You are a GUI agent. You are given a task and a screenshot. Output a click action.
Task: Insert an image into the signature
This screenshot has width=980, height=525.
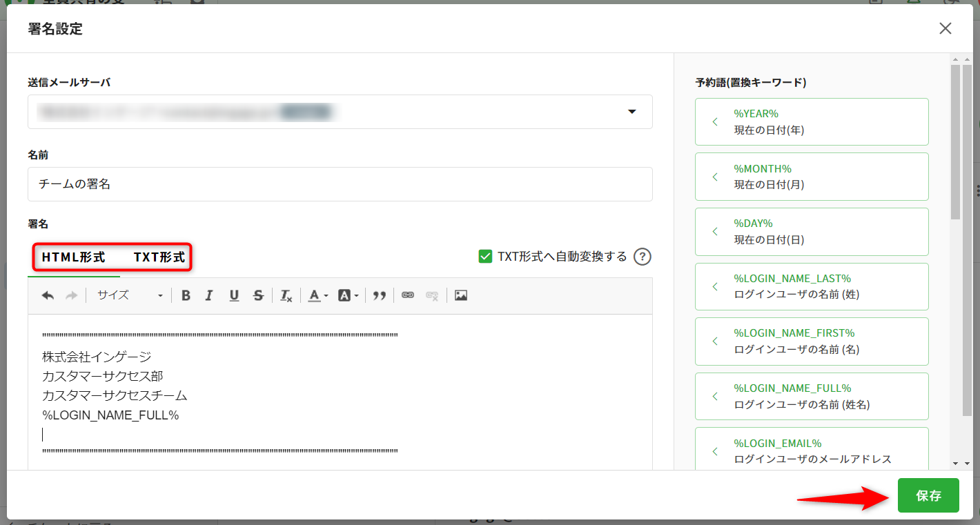pyautogui.click(x=461, y=295)
